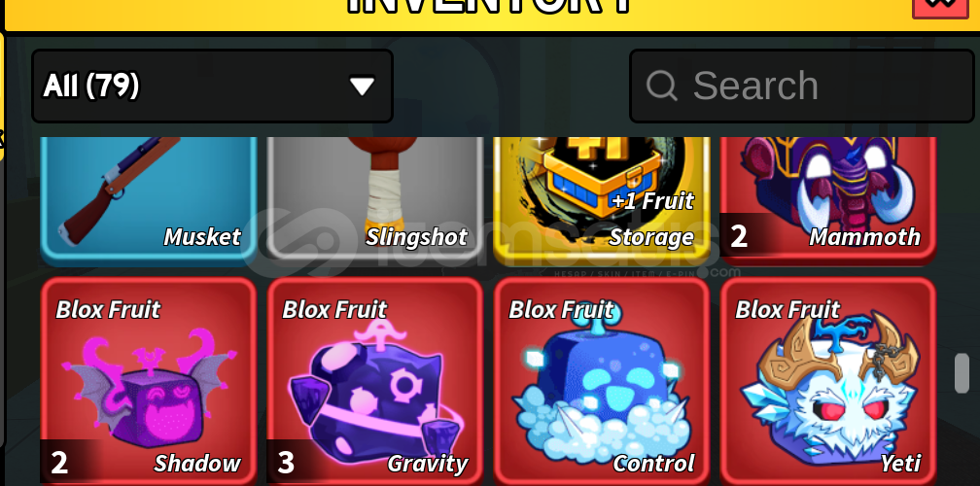
Task: Select the Control Blox Fruit
Action: (601, 382)
